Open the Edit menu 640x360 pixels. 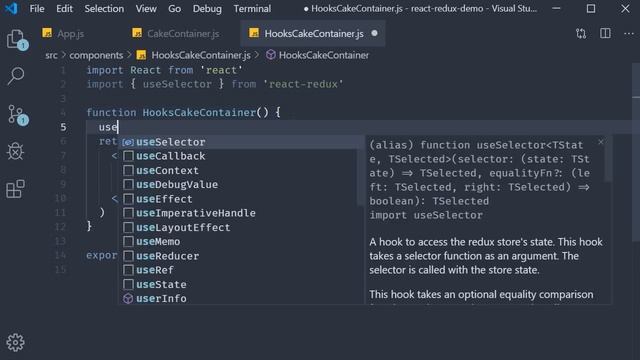pyautogui.click(x=64, y=9)
